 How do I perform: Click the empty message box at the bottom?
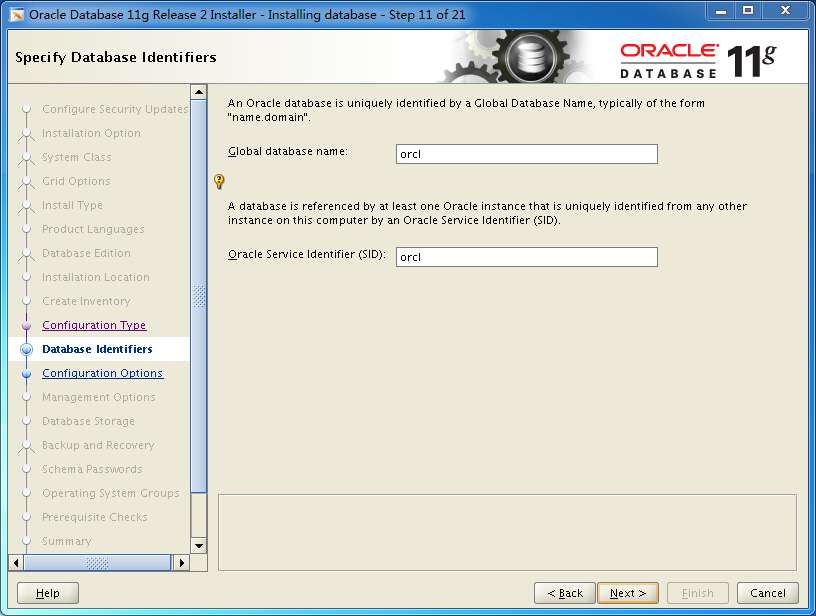point(507,532)
